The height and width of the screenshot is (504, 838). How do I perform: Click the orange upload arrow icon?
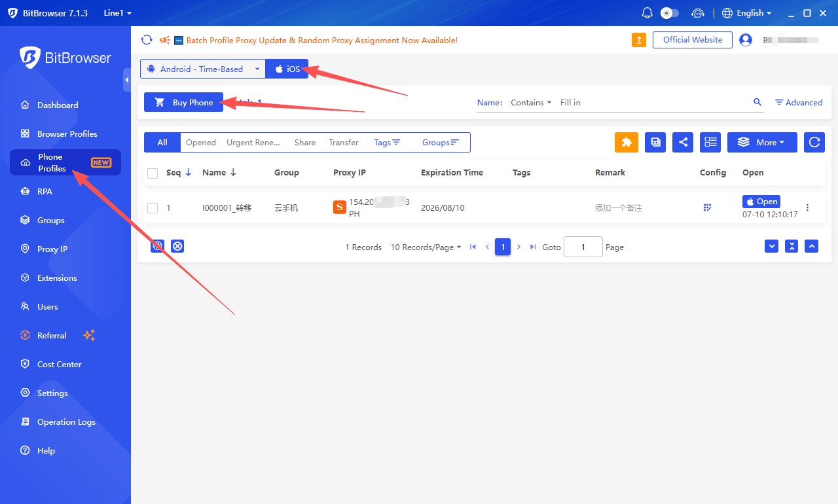639,40
